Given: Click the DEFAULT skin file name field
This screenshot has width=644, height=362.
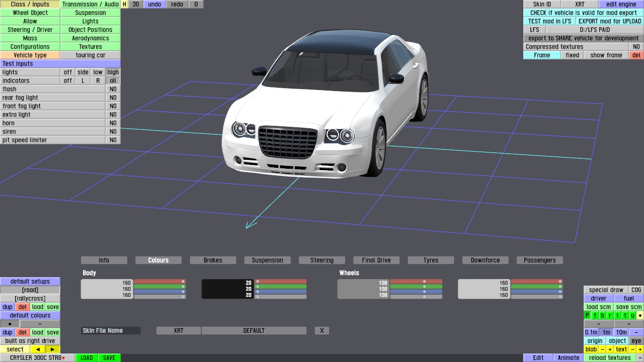Looking at the screenshot, I should pos(254,330).
